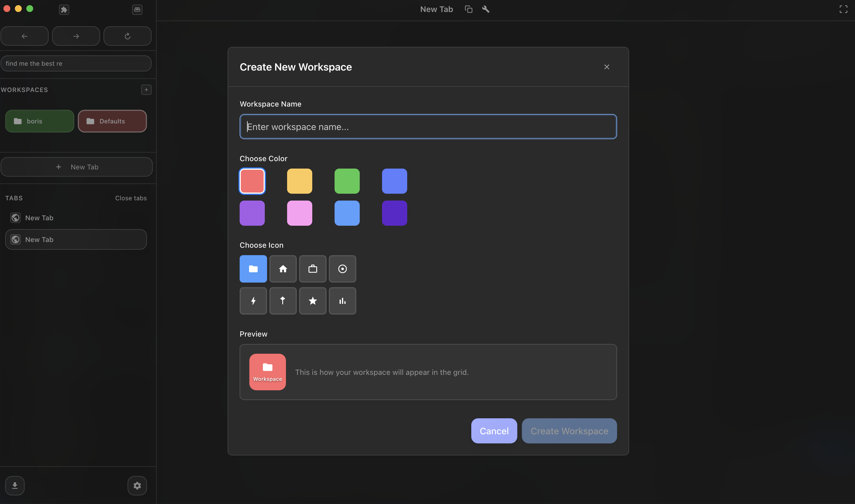The image size is (855, 504).
Task: Click the workspace name input field
Action: (x=427, y=126)
